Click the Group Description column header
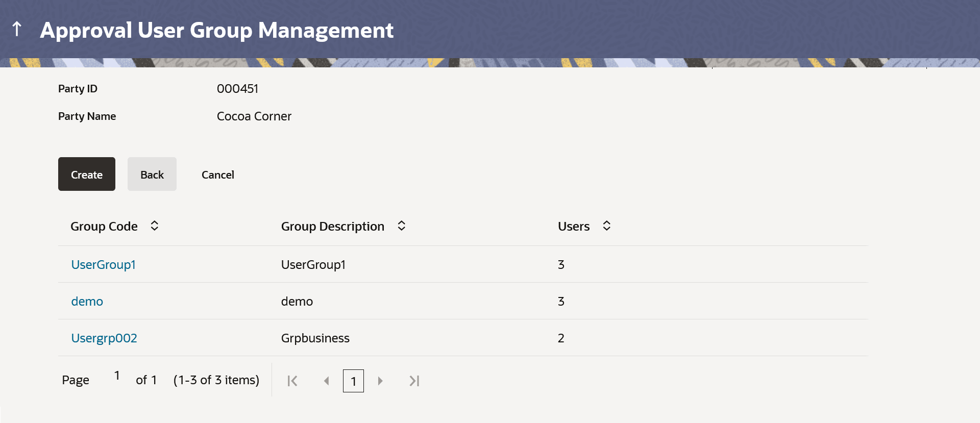This screenshot has width=980, height=423. 332,227
